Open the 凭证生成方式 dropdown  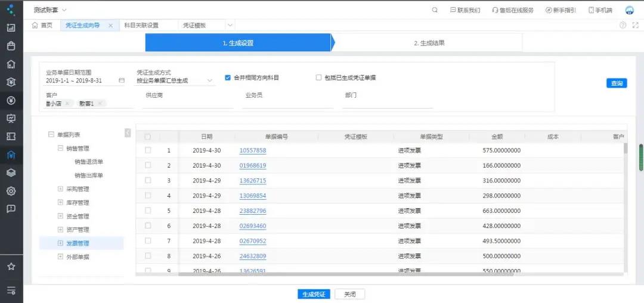[x=210, y=81]
